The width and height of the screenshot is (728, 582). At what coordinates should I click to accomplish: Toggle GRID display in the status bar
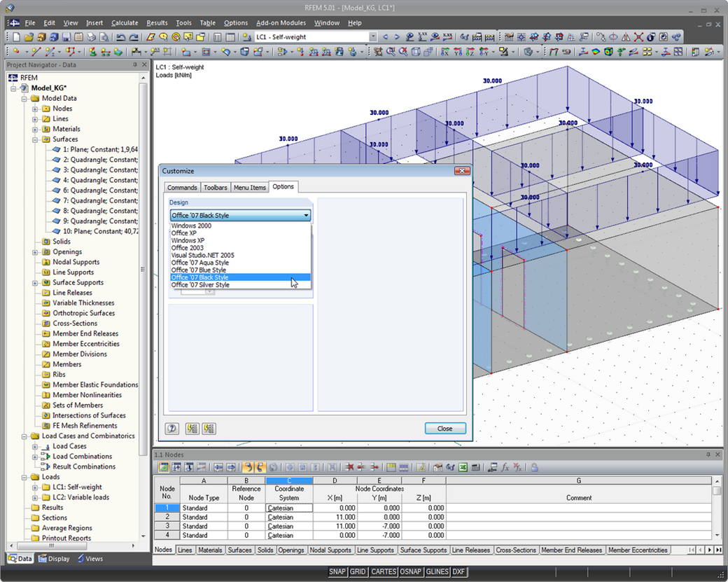358,571
